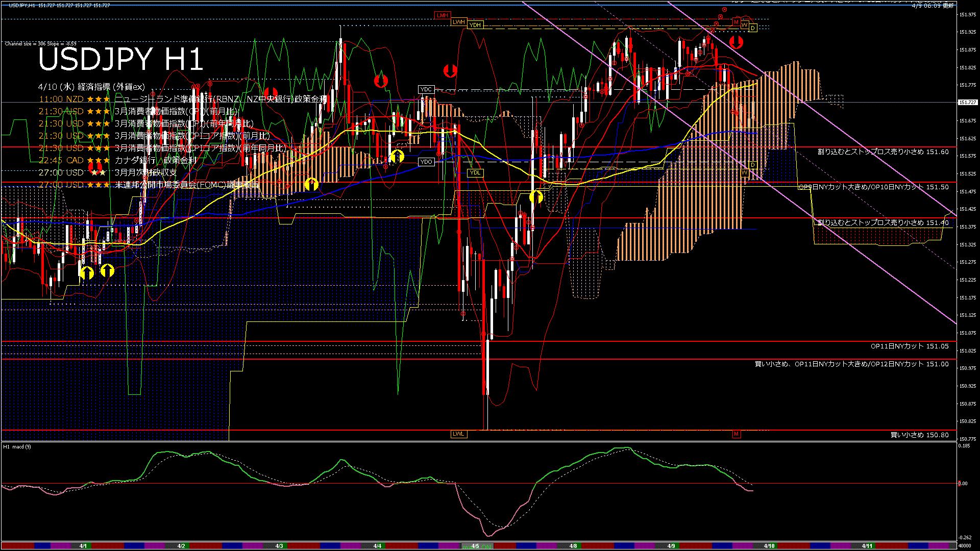Click red M marker on bottom red line
This screenshot has height=551, width=980.
(x=736, y=434)
